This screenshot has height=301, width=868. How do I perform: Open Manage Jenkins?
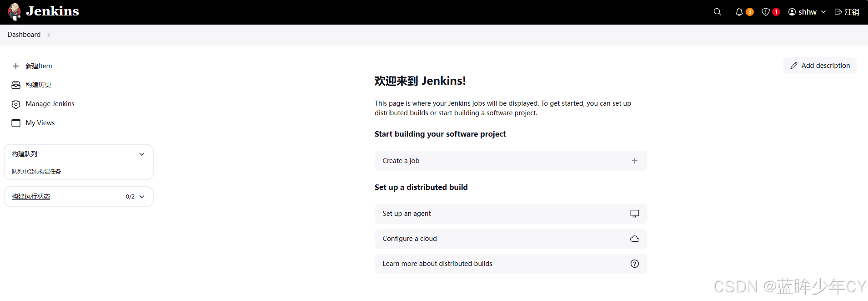coord(50,104)
